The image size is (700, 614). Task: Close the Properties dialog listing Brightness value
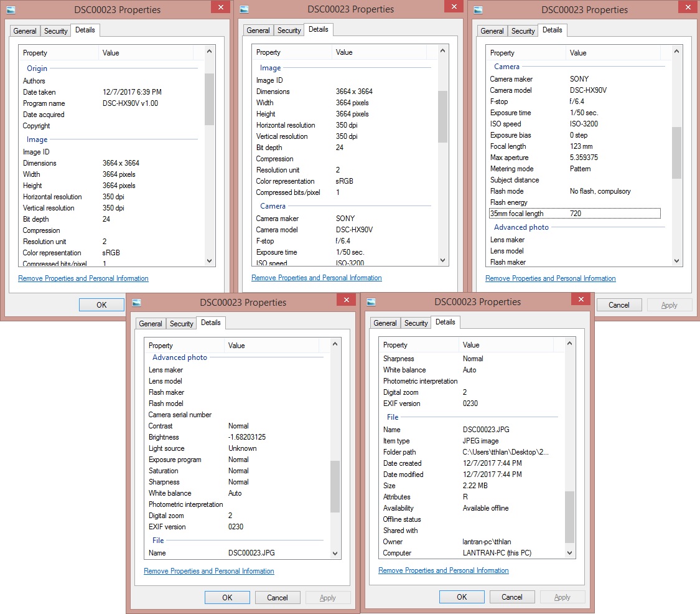click(345, 300)
